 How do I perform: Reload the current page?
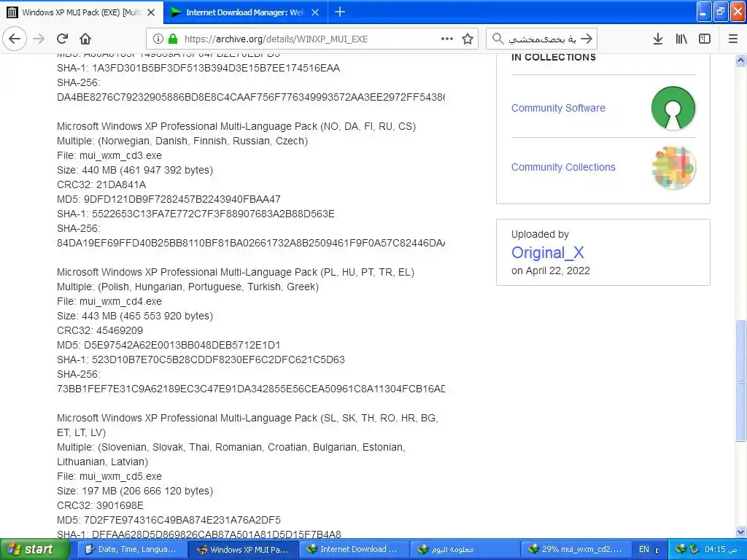(x=62, y=39)
